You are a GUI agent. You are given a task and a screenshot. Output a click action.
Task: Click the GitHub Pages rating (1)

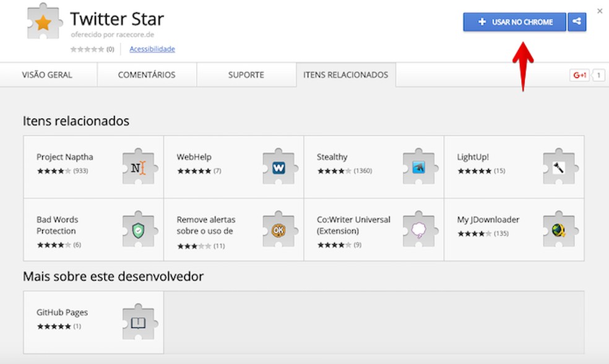59,326
